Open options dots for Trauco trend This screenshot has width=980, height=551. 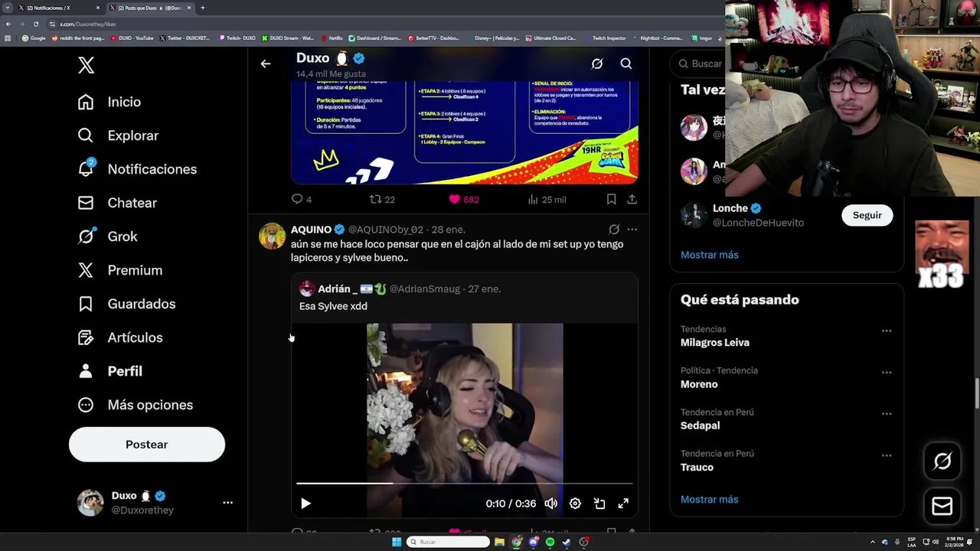point(887,455)
